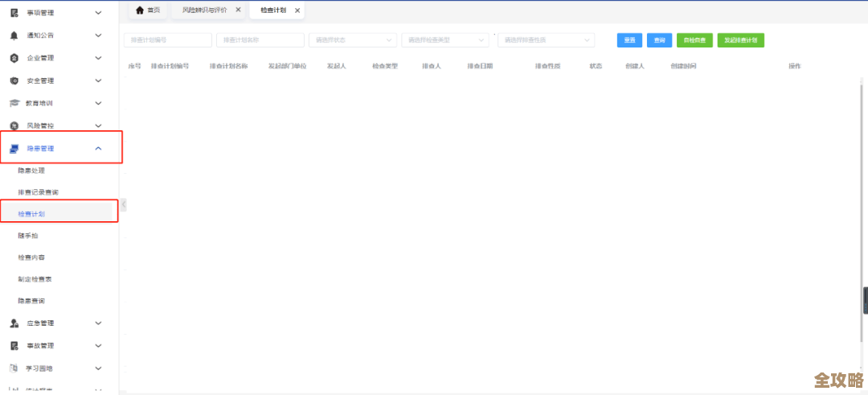868x395 pixels.
Task: Click the 企业管理 sidebar icon
Action: (x=14, y=58)
